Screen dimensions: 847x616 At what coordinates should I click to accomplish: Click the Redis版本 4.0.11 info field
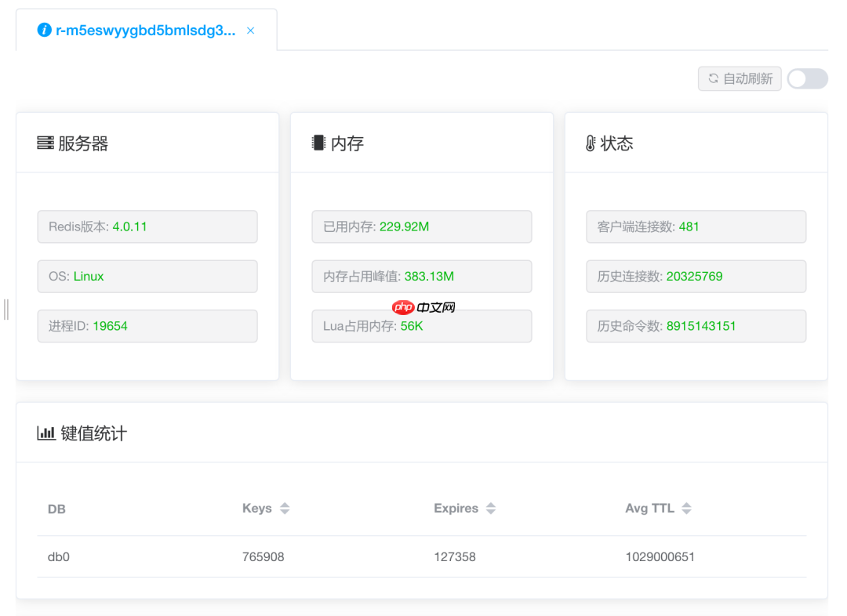click(147, 226)
